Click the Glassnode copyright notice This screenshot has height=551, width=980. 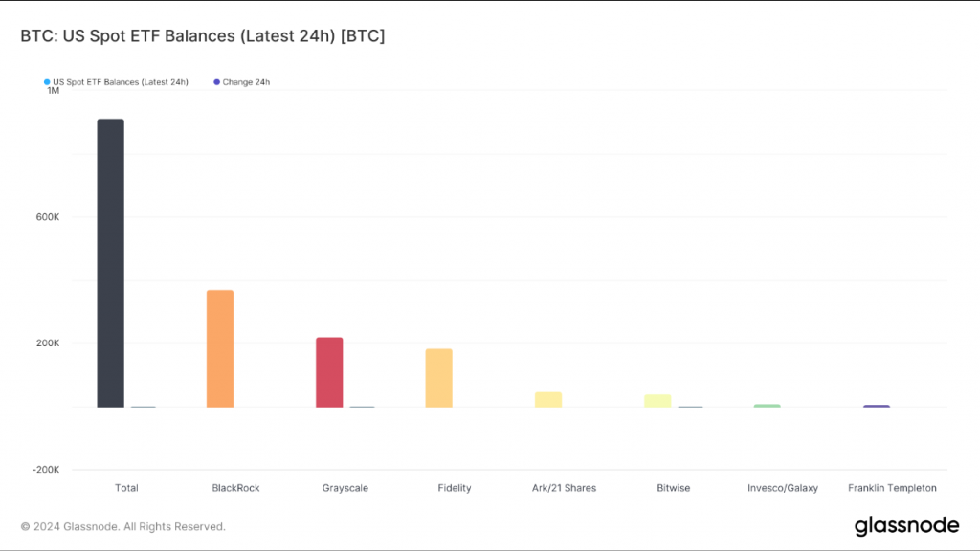click(x=122, y=526)
